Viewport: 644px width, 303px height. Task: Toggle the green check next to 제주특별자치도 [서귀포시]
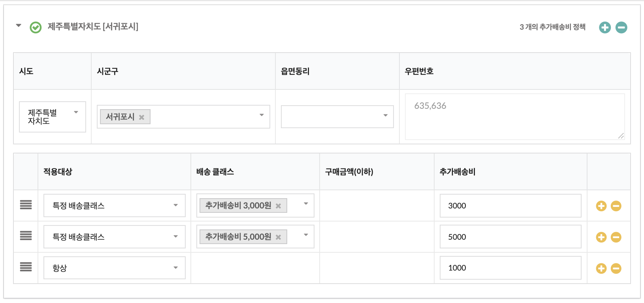pyautogui.click(x=36, y=27)
